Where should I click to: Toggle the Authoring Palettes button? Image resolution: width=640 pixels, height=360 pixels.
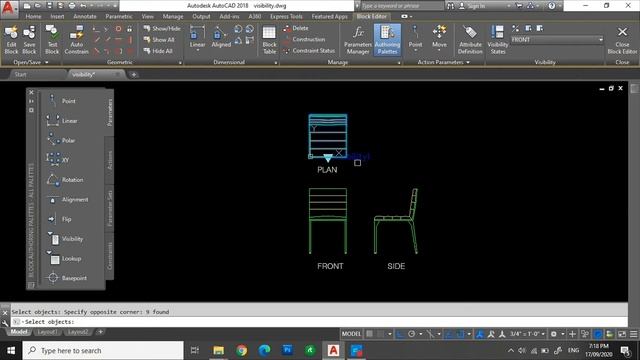[x=387, y=40]
